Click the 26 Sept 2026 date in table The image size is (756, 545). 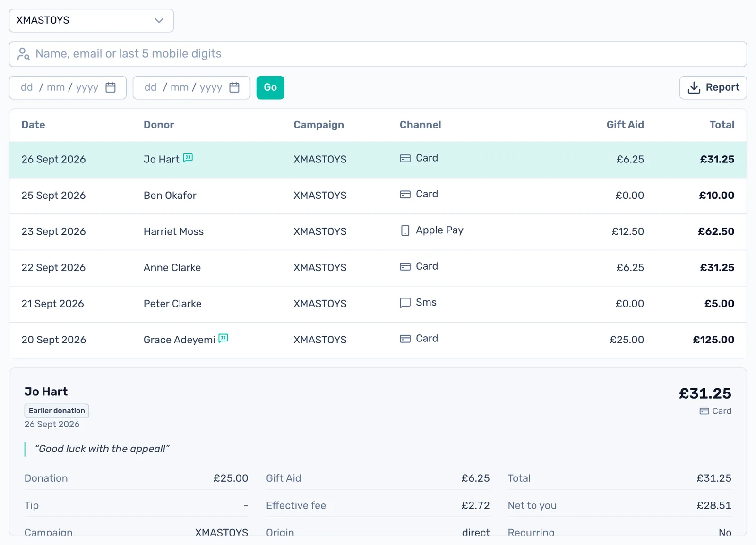pos(53,159)
